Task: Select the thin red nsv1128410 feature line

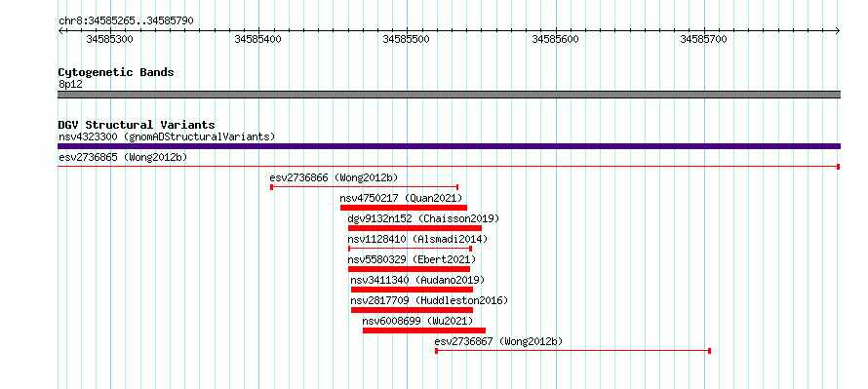Action: [410, 249]
